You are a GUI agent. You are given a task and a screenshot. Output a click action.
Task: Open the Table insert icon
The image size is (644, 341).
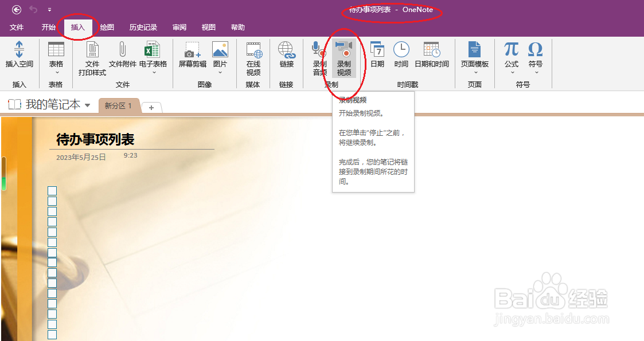56,49
